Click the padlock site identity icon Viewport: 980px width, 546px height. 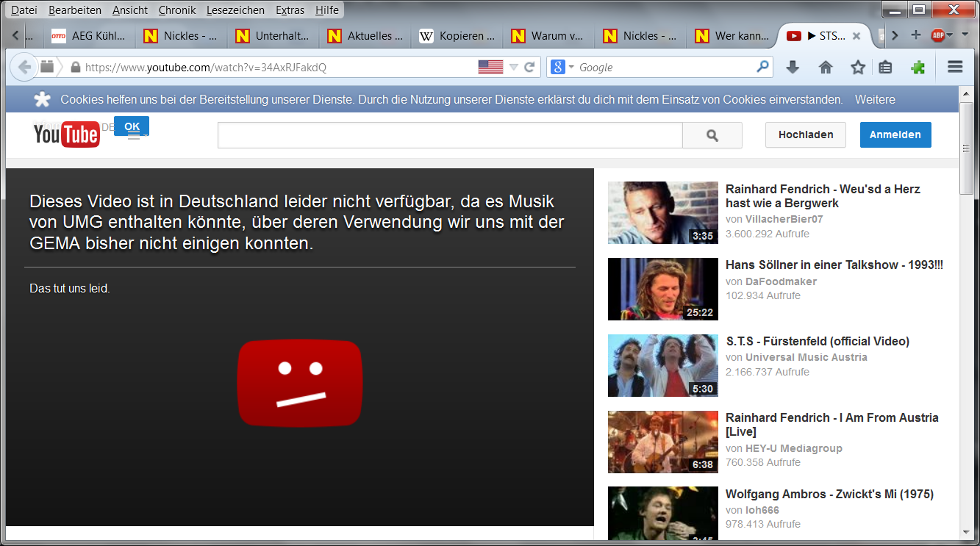pos(74,67)
